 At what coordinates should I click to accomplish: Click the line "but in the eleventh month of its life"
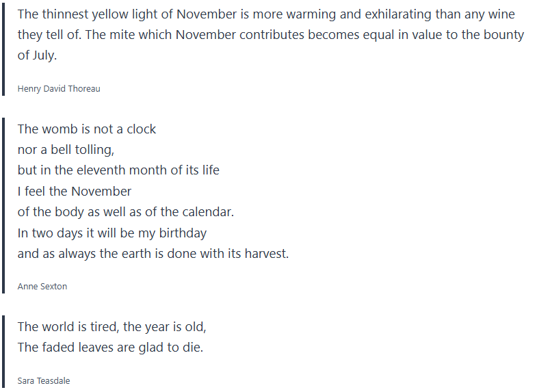pyautogui.click(x=118, y=170)
